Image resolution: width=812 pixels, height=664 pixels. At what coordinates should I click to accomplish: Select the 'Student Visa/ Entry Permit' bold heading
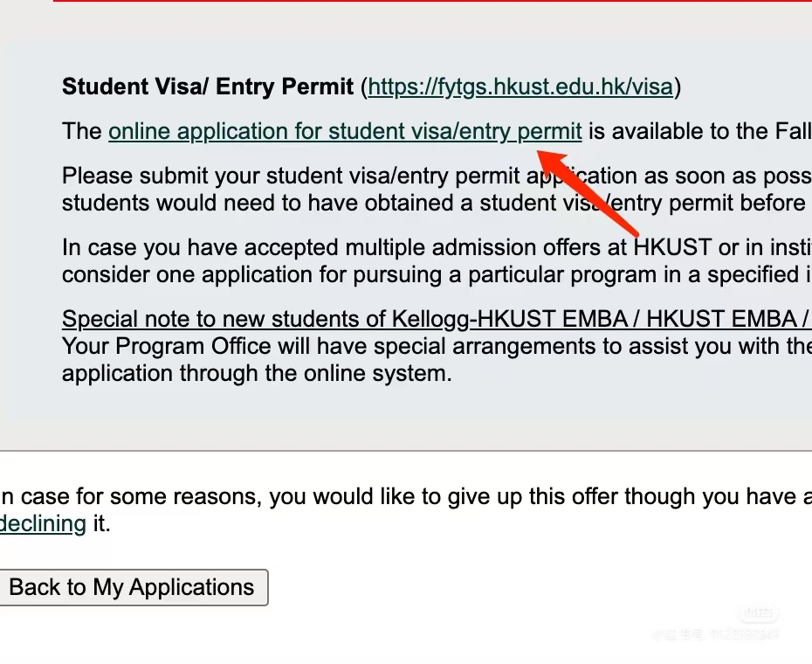(x=208, y=86)
